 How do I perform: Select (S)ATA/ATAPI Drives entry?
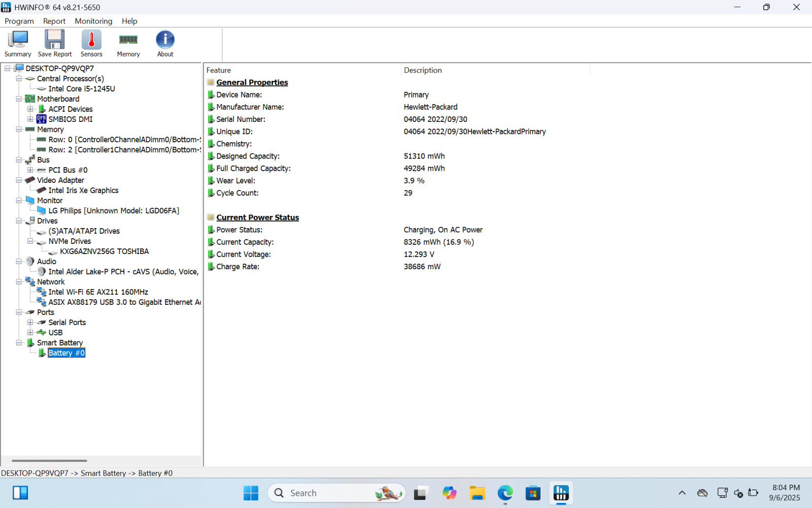point(84,231)
